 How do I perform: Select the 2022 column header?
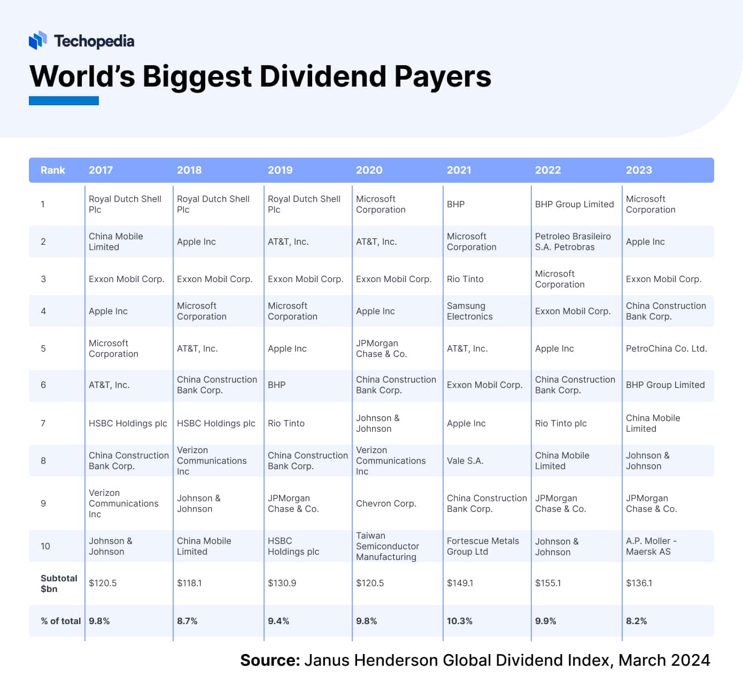coord(548,170)
